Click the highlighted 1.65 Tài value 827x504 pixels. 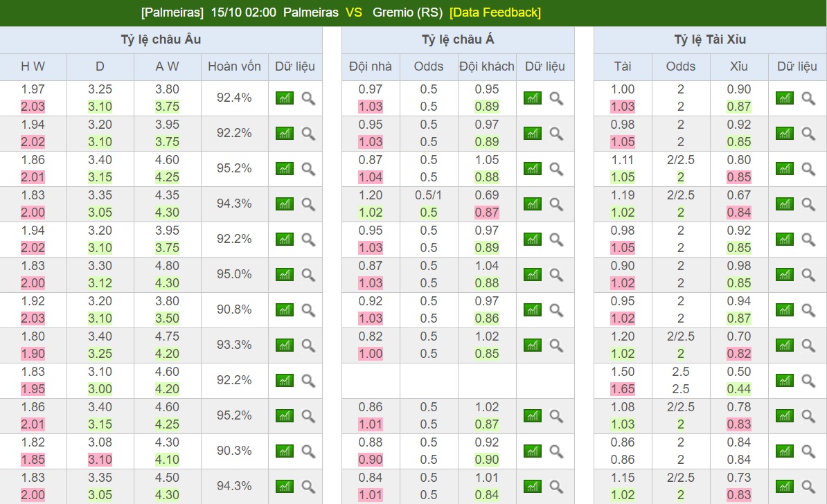pos(623,389)
